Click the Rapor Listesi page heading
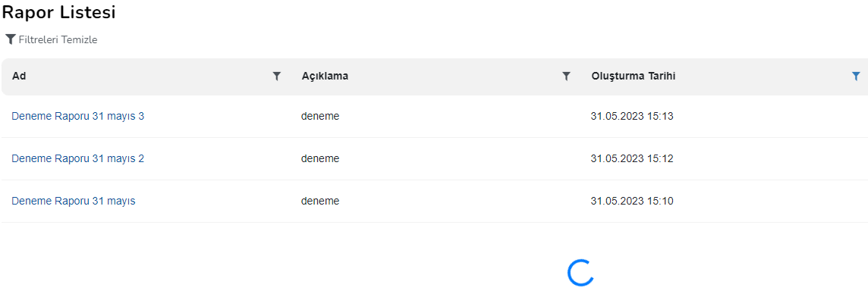Image resolution: width=868 pixels, height=300 pixels. tap(58, 12)
